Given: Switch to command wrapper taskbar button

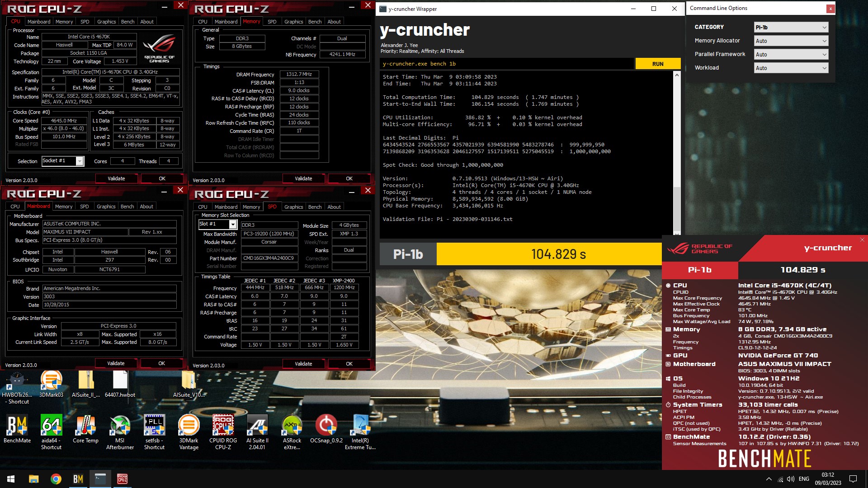Looking at the screenshot, I should click(100, 479).
